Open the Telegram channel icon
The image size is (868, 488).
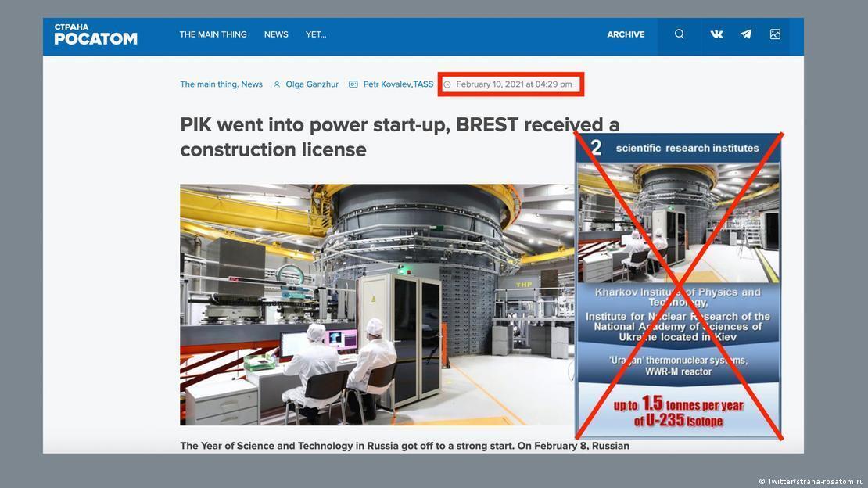[x=746, y=34]
